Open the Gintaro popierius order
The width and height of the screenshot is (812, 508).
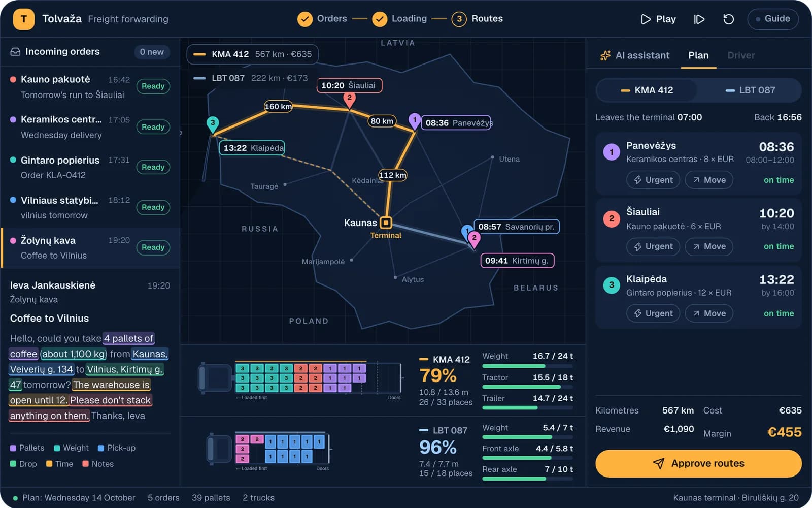[90, 167]
